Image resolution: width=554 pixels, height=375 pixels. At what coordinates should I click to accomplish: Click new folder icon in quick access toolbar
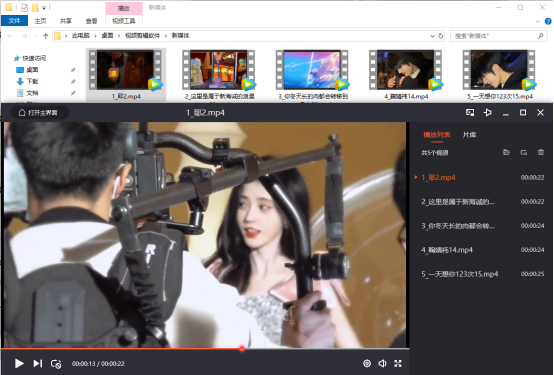tap(35, 7)
